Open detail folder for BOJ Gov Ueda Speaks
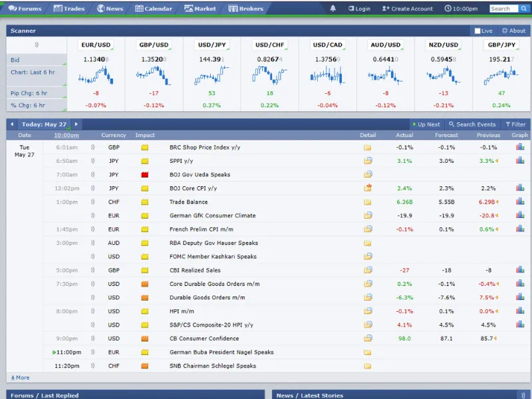This screenshot has height=399, width=532. (x=368, y=175)
